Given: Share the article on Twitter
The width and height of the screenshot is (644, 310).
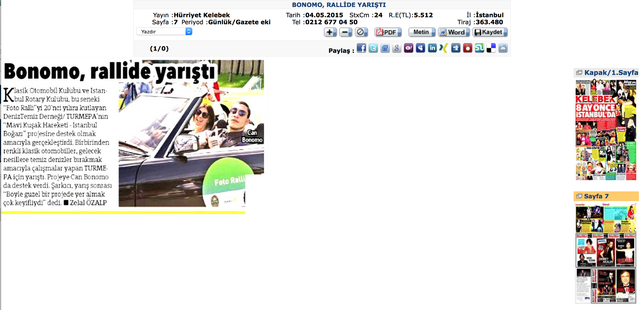Looking at the screenshot, I should tap(373, 48).
